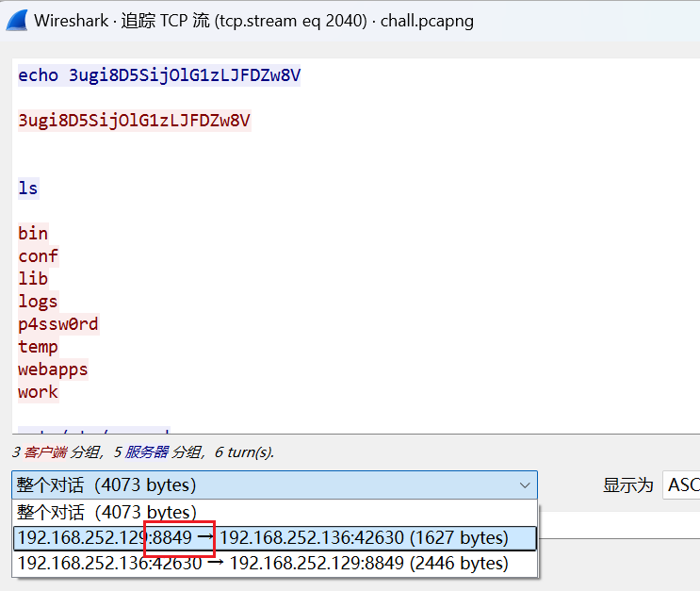Choose 整个对话 option in the open list

coord(106,513)
